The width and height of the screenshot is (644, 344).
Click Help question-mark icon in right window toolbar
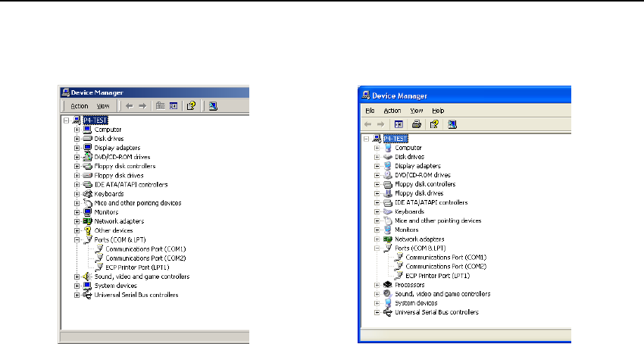[434, 124]
